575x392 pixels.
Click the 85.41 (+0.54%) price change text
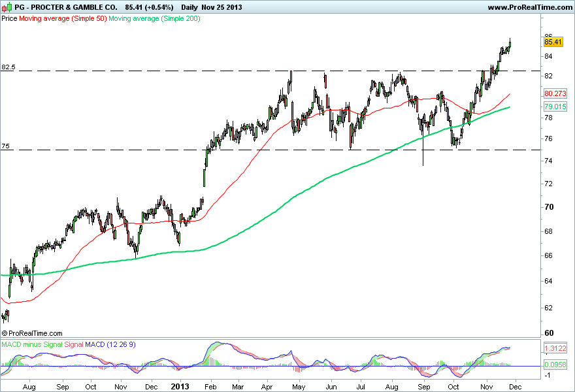click(x=149, y=7)
